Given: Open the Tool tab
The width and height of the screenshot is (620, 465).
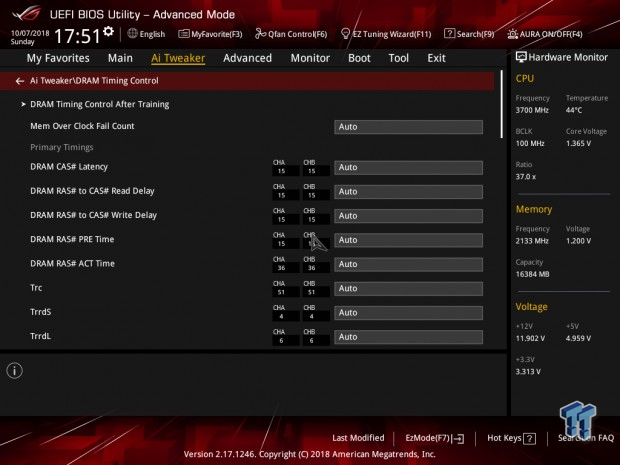Looking at the screenshot, I should 399,58.
